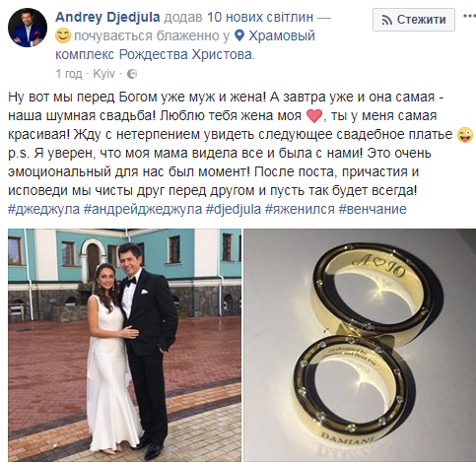Image resolution: width=476 pixels, height=463 pixels.
Task: Click the #джеджула hashtag
Action: (43, 209)
